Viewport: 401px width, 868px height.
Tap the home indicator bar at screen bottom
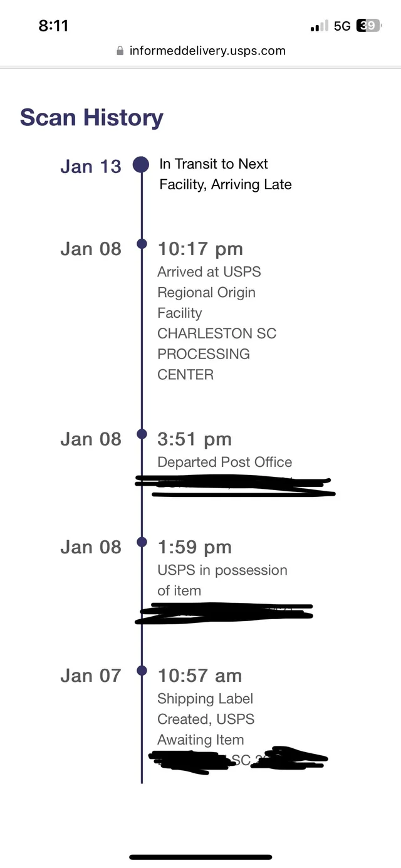(x=200, y=857)
